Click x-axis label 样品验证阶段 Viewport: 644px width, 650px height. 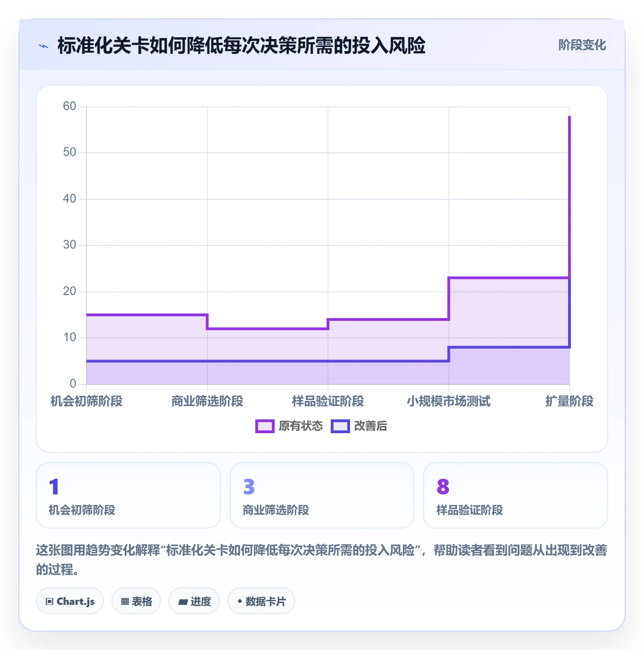click(328, 401)
